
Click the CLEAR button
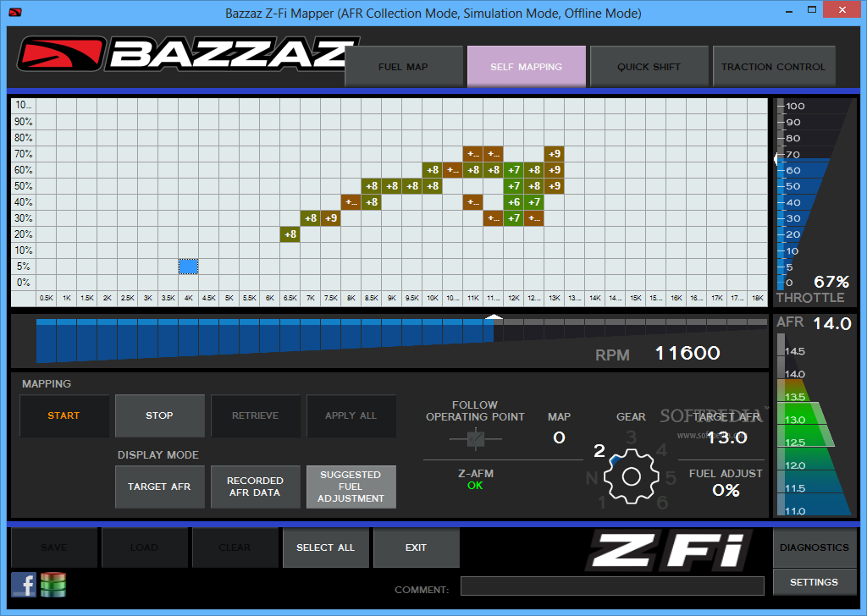(235, 547)
